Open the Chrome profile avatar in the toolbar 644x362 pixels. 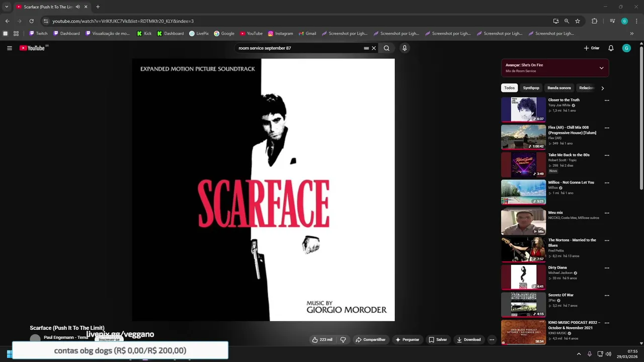click(x=624, y=21)
